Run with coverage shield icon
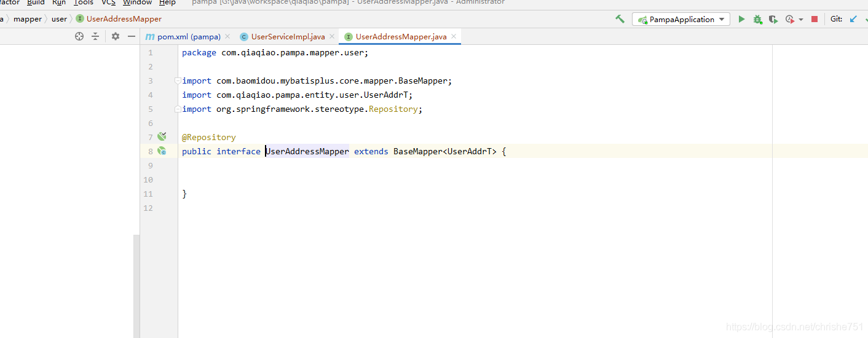Screen dimensions: 868x338 point(773,19)
